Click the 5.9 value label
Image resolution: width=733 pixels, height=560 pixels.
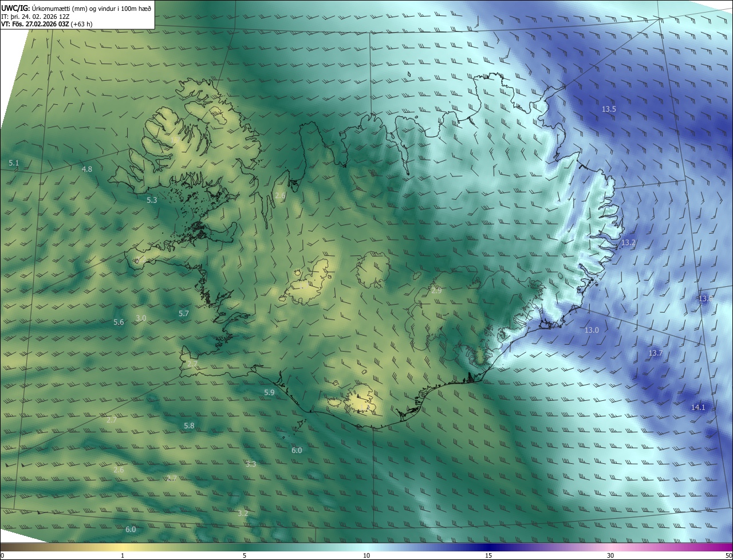tap(269, 392)
